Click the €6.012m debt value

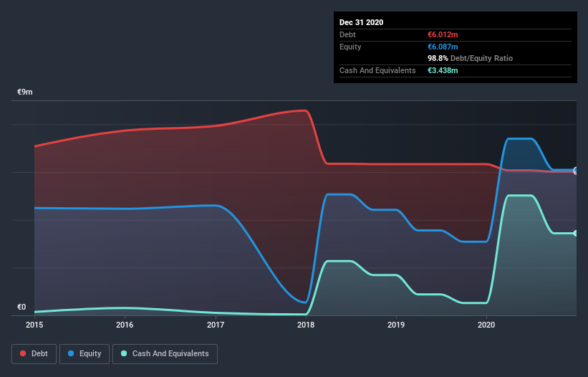click(x=443, y=34)
